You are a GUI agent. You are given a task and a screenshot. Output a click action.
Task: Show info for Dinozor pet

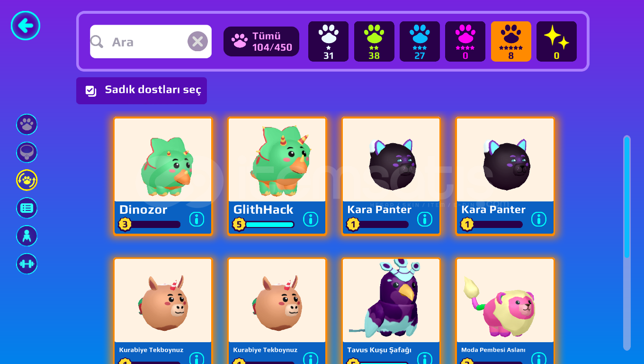point(197,219)
